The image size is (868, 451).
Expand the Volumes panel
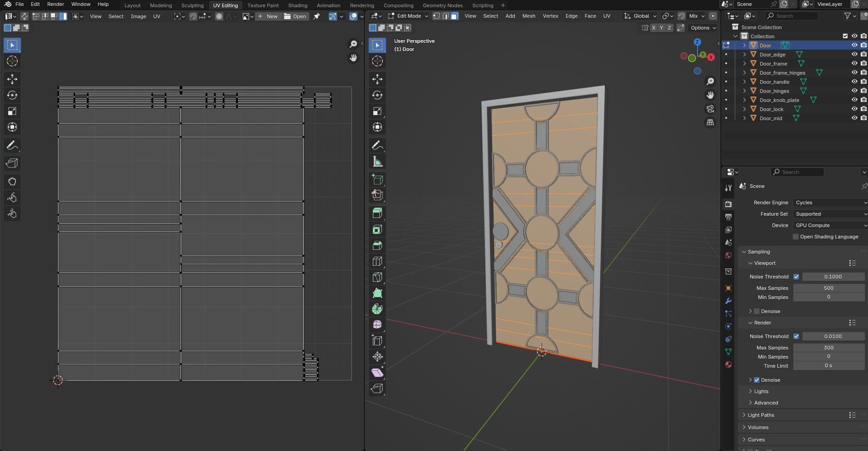pos(758,427)
